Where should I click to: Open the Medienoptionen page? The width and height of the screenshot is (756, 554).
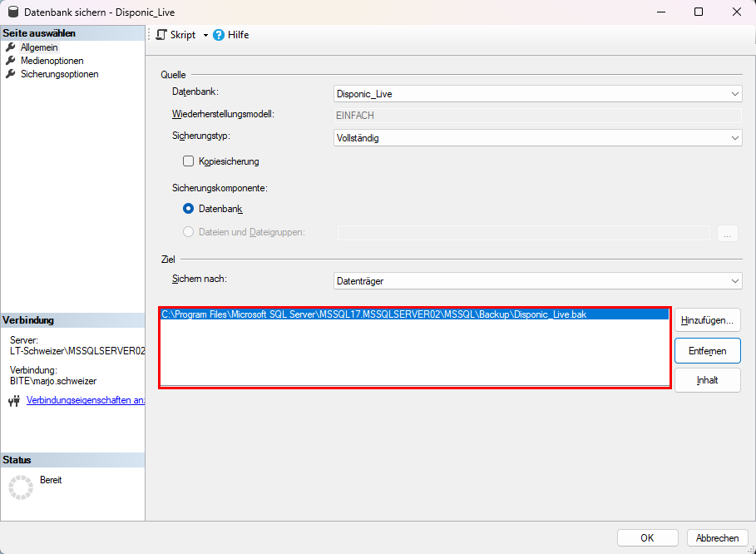52,61
